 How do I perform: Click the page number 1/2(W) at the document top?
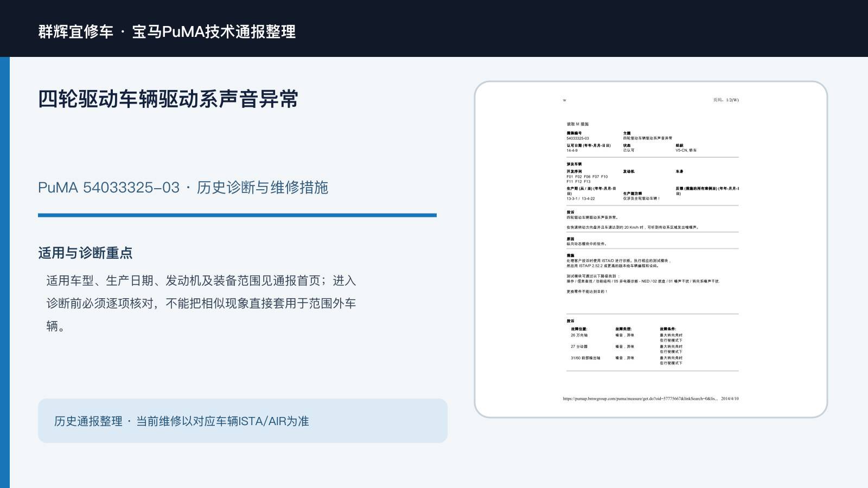coord(726,100)
